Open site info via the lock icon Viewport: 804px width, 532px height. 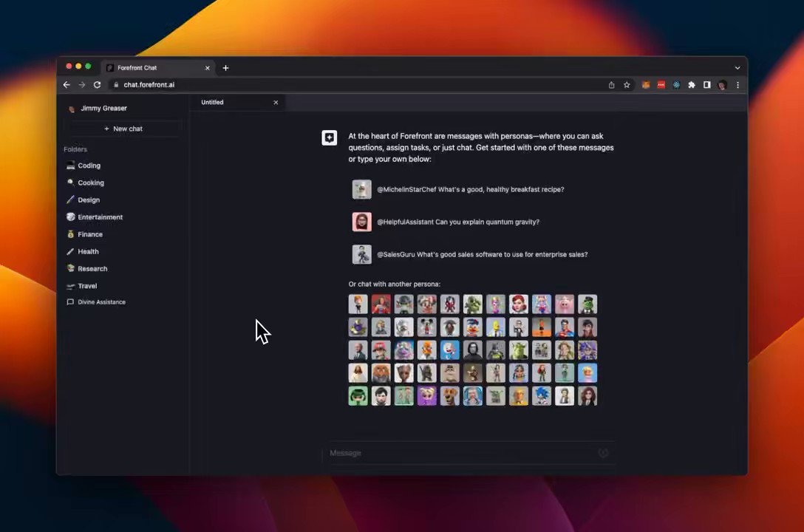click(x=116, y=84)
